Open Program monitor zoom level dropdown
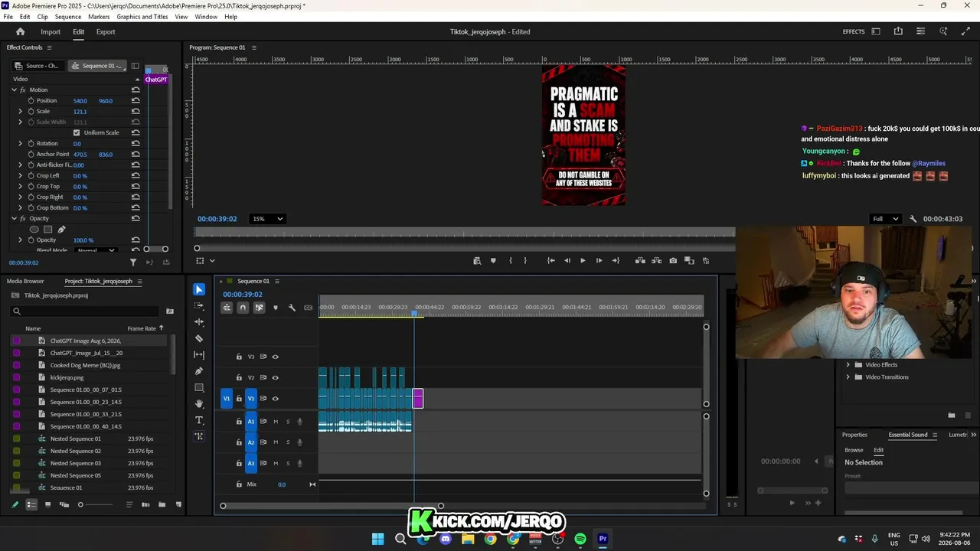 [x=268, y=219]
